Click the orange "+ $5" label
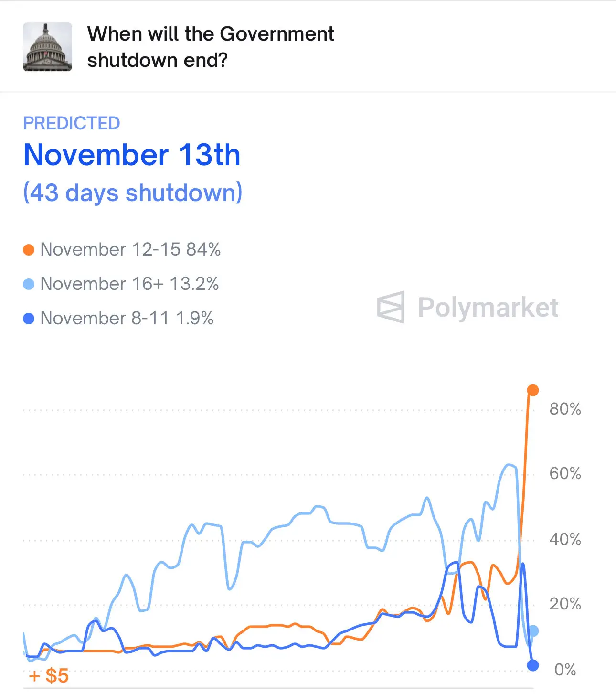The width and height of the screenshot is (616, 694). pyautogui.click(x=49, y=676)
